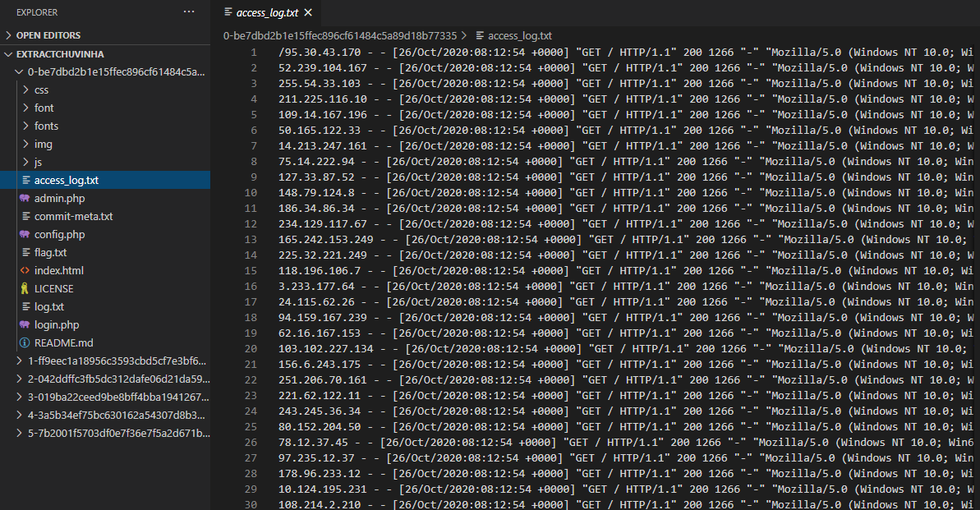The image size is (980, 510).
Task: Click access_log.txt in the breadcrumb path
Action: tap(519, 35)
